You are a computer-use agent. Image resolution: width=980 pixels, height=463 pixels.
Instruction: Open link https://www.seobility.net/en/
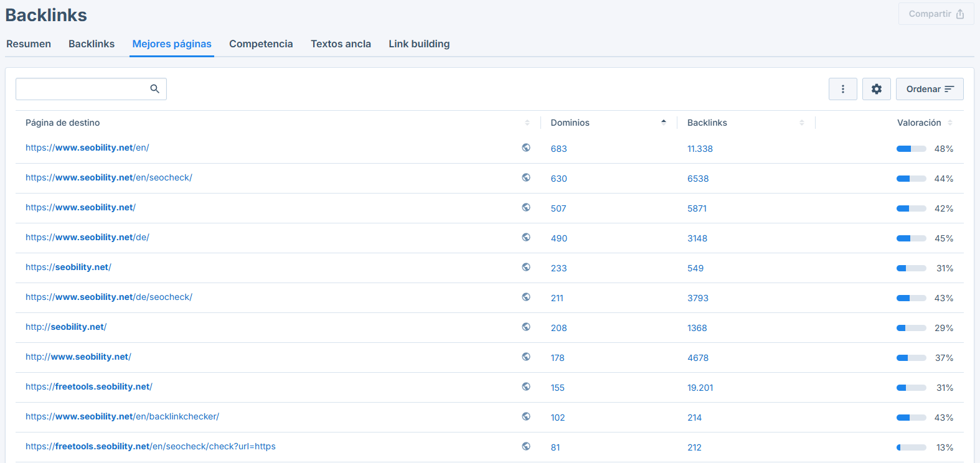tap(87, 147)
